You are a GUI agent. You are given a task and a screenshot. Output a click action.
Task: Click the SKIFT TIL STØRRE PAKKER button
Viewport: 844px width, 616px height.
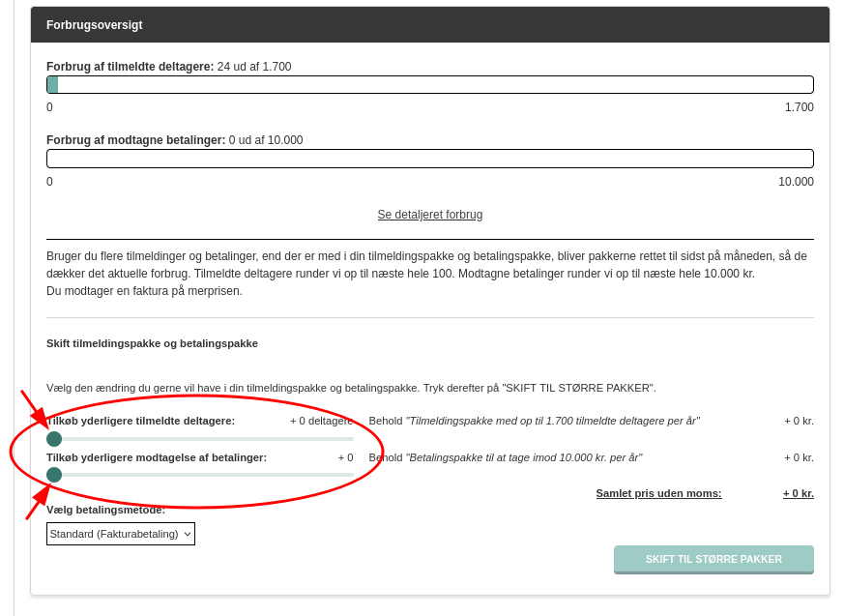713,559
